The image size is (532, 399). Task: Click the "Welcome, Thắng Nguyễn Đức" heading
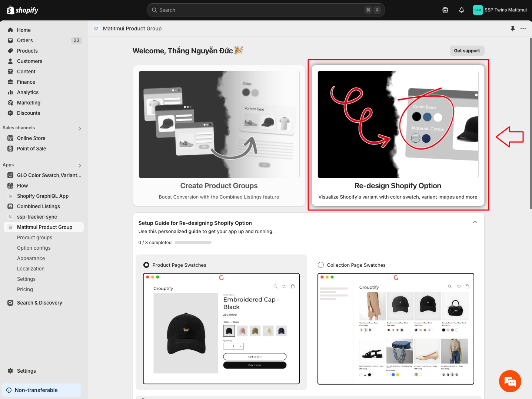pyautogui.click(x=183, y=51)
